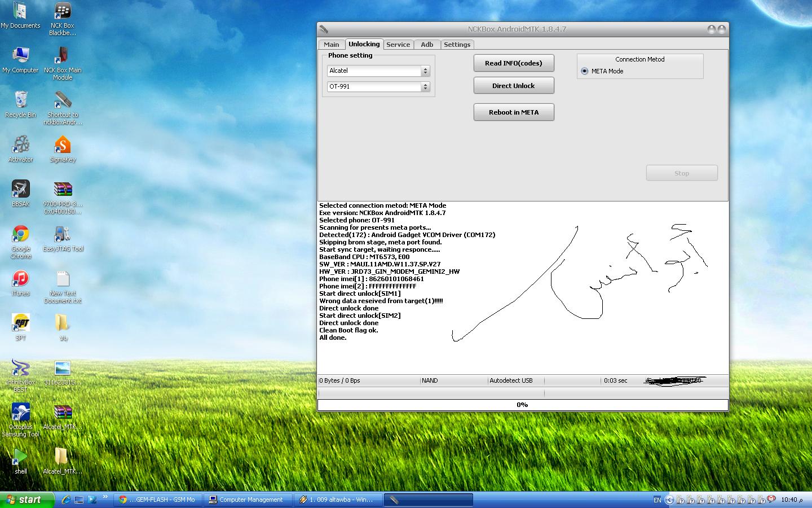This screenshot has height=508, width=812.
Task: Expand hidden system tray icons arrow
Action: 669,500
